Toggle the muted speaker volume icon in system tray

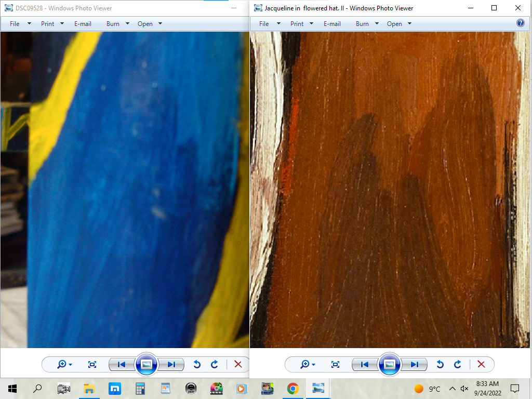pyautogui.click(x=464, y=389)
